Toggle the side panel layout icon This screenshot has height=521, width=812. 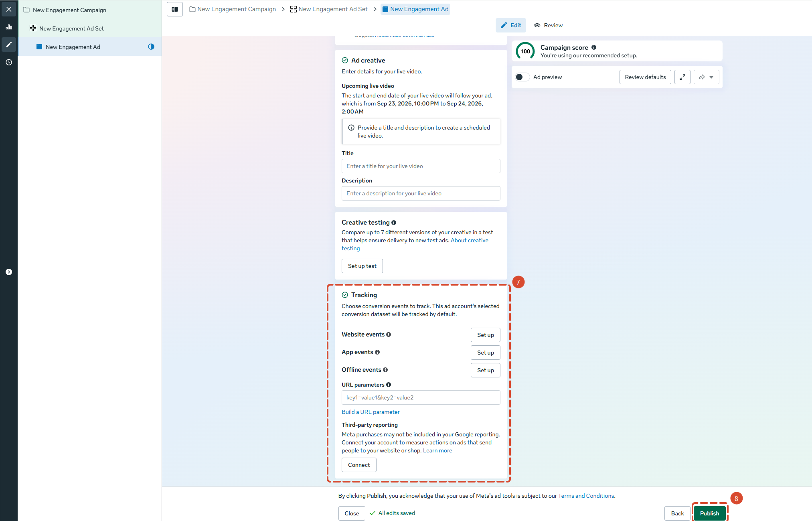coord(175,9)
